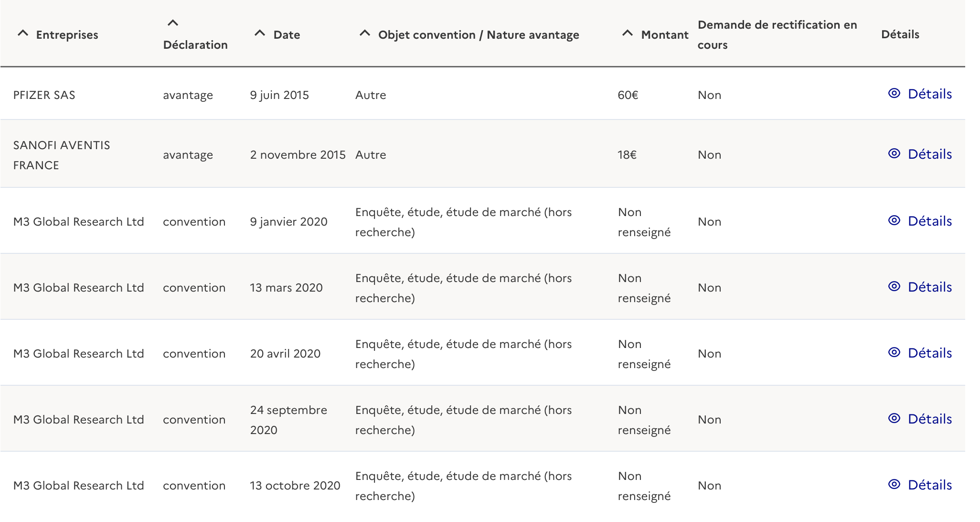Select the PFIZER SAS company cell
The width and height of the screenshot is (980, 522).
pyautogui.click(x=44, y=95)
